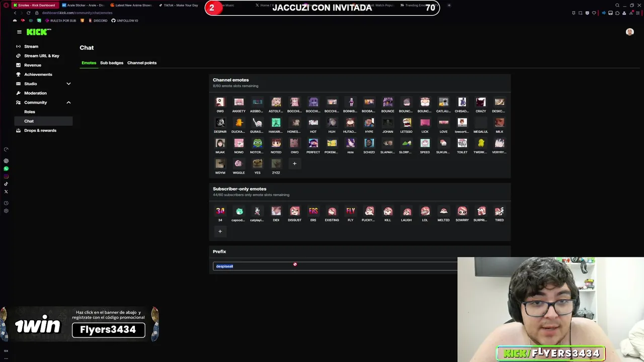This screenshot has width=644, height=362.
Task: Select the DESPAIR channel emote
Action: click(220, 126)
